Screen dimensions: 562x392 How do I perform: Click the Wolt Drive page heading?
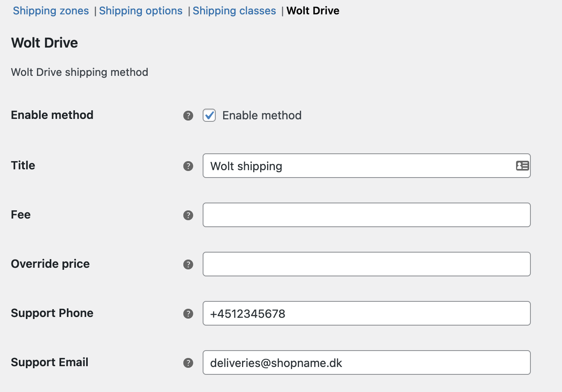click(x=45, y=43)
